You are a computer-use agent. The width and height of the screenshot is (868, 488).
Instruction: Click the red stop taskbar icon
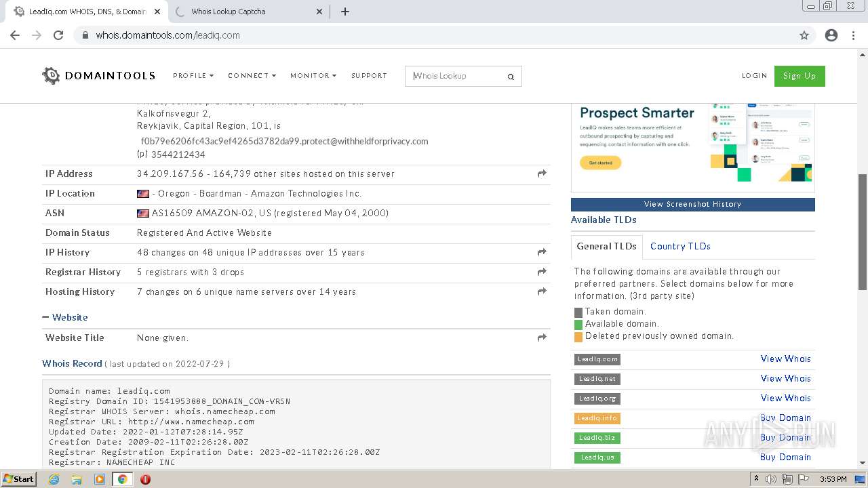[145, 479]
